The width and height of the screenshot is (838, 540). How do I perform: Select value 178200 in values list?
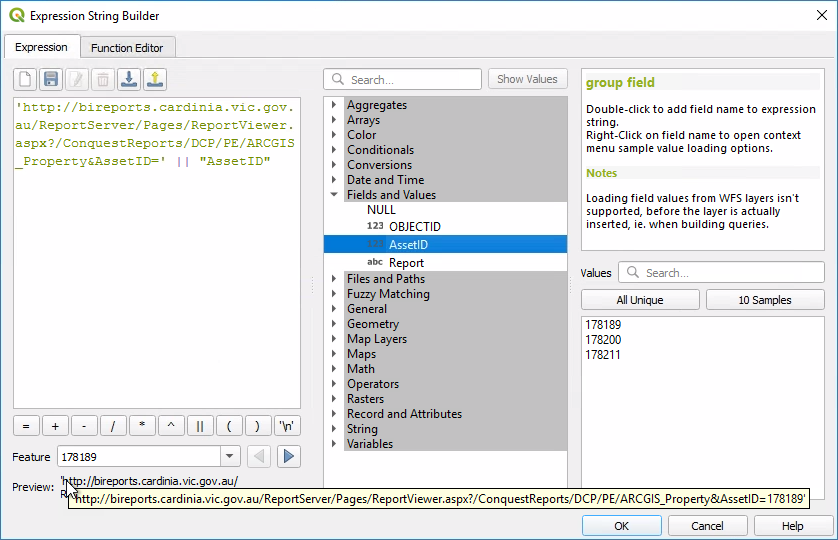point(603,340)
